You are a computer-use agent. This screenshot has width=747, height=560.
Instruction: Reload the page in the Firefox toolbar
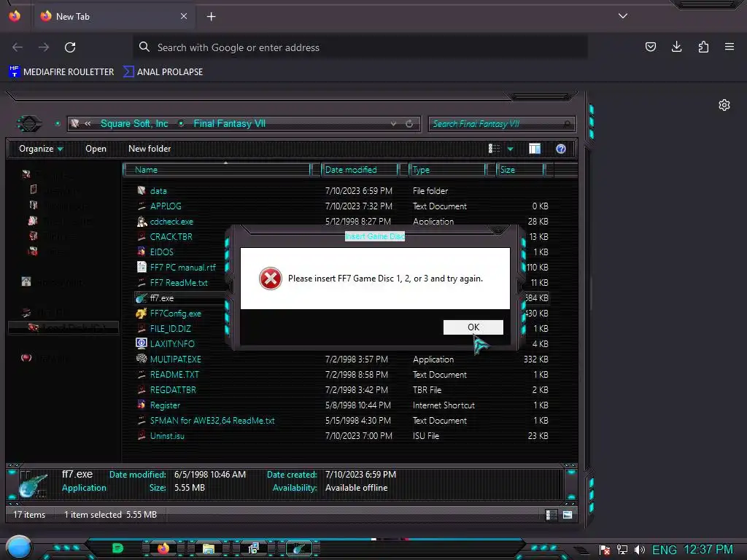pyautogui.click(x=70, y=47)
